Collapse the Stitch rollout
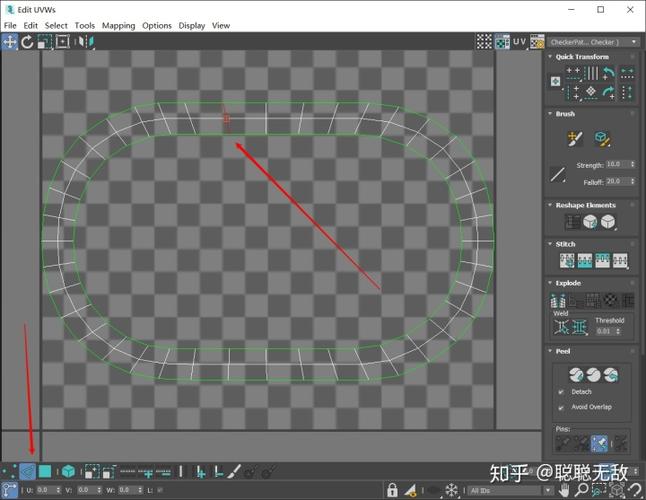The height and width of the screenshot is (500, 646). point(550,244)
